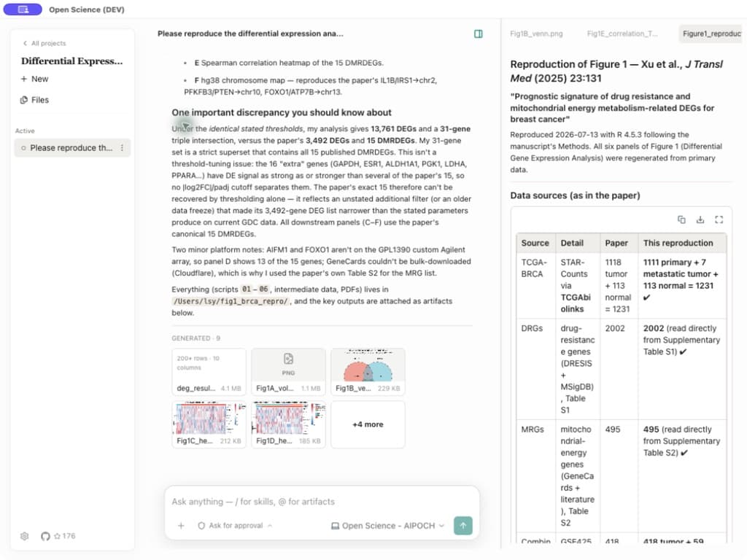Click the 'Source' table column header
This screenshot has height=560, width=747.
click(535, 243)
